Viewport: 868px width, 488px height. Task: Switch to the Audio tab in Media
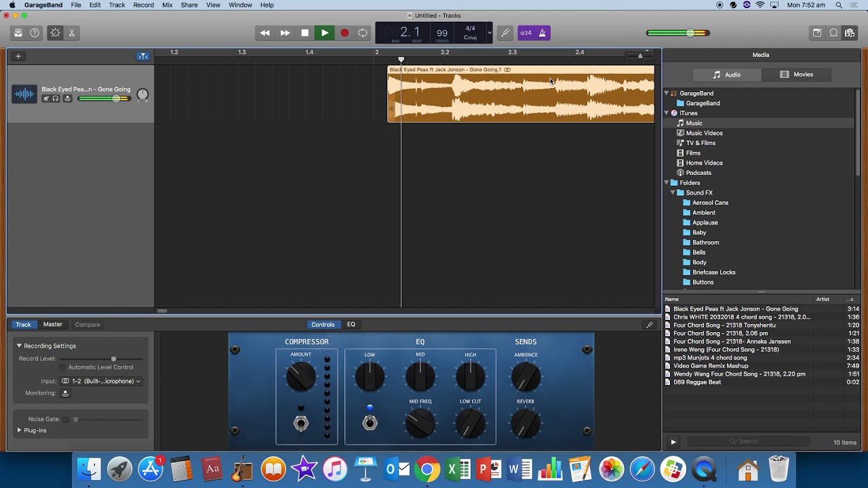(727, 75)
